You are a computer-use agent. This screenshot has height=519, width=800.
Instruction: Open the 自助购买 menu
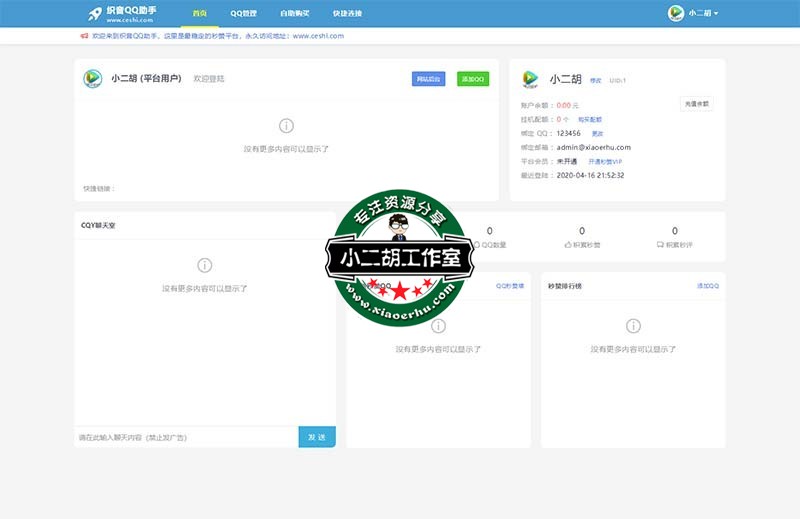[295, 13]
